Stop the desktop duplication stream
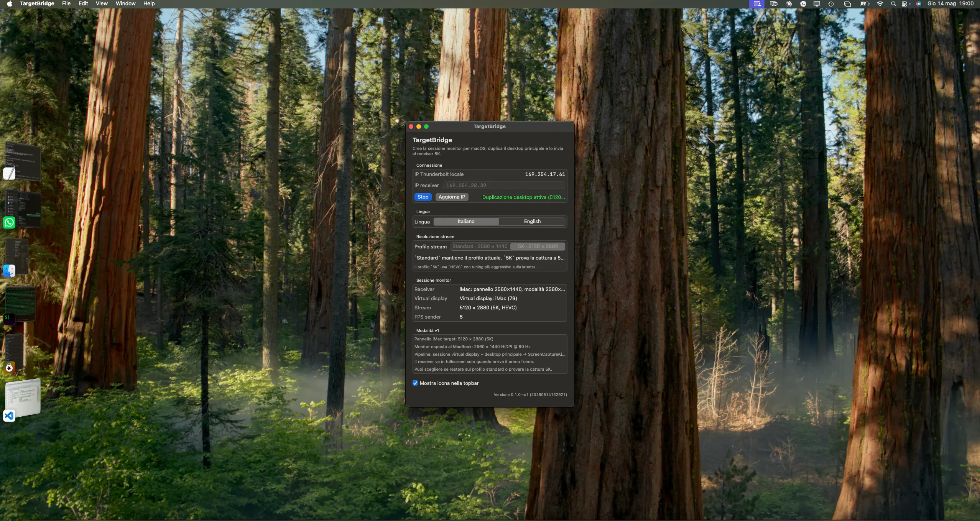 (x=423, y=197)
